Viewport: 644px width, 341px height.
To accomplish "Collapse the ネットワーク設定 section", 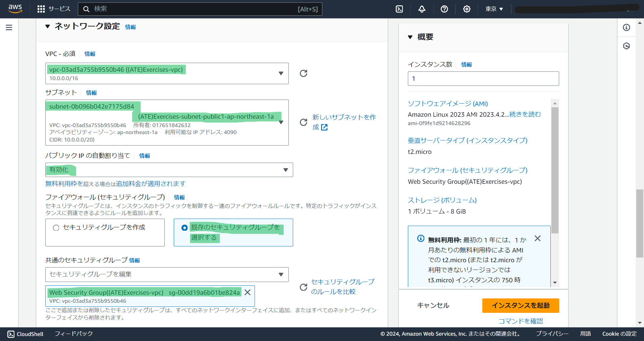I will click(47, 26).
